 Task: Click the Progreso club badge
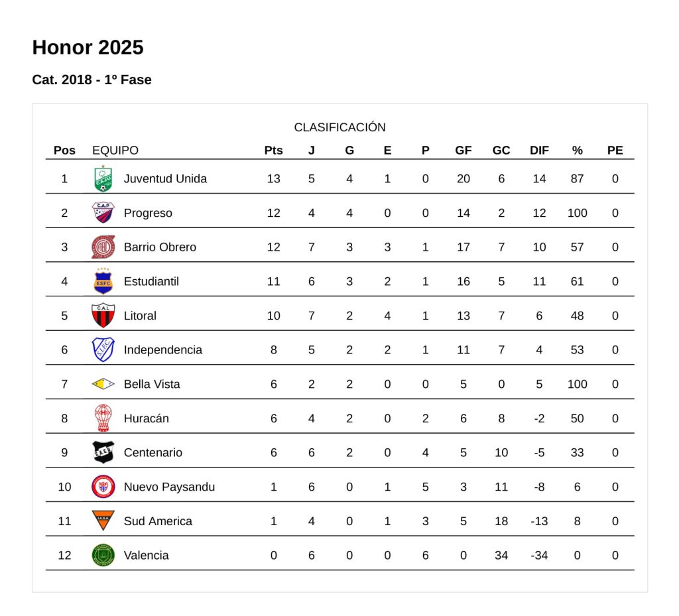click(103, 213)
